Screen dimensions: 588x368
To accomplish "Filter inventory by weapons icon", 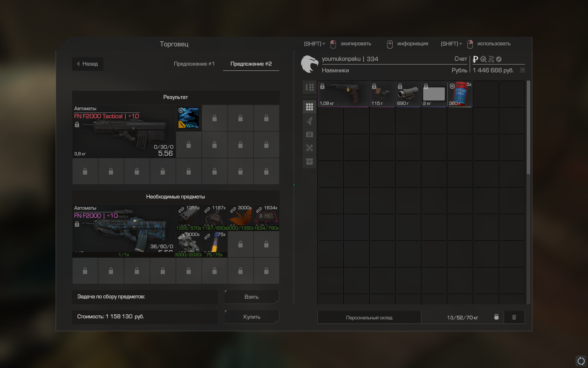I will [x=309, y=121].
